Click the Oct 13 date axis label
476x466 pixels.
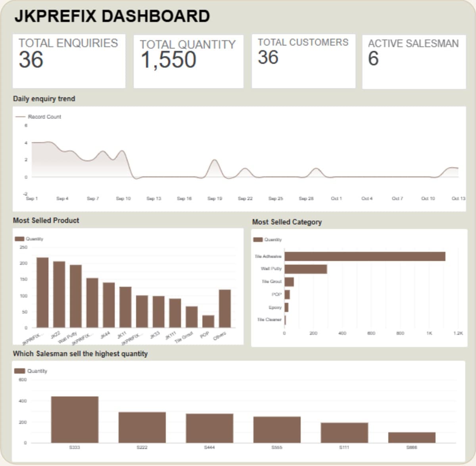[x=459, y=198]
